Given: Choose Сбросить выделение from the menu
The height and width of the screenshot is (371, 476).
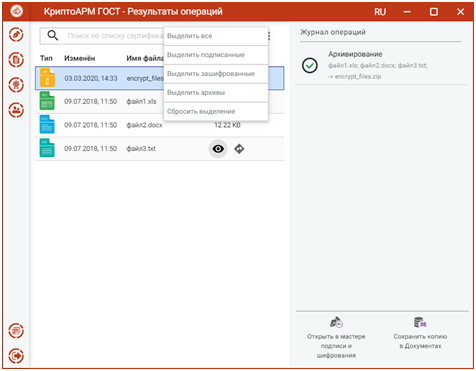Looking at the screenshot, I should point(216,111).
